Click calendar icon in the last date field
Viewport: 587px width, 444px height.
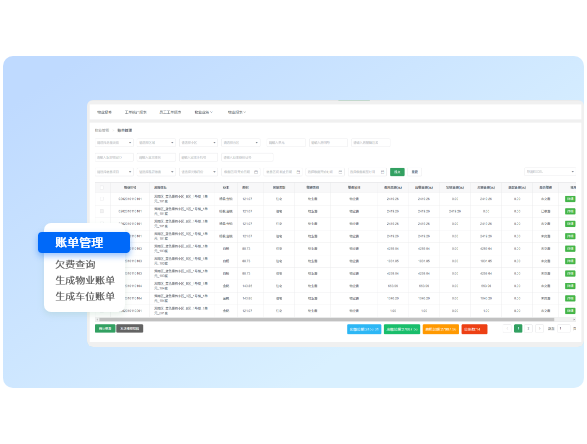click(x=382, y=172)
